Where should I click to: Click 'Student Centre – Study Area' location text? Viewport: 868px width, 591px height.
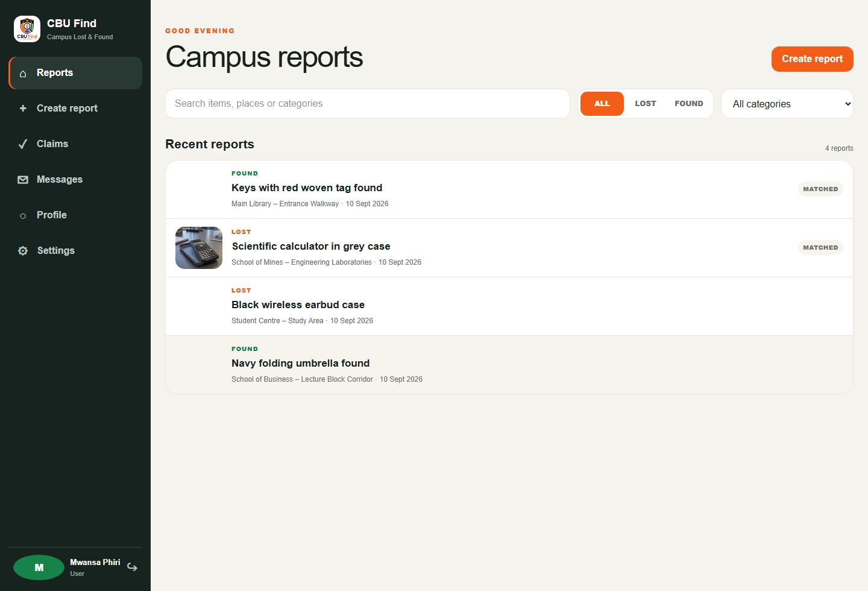coord(277,321)
